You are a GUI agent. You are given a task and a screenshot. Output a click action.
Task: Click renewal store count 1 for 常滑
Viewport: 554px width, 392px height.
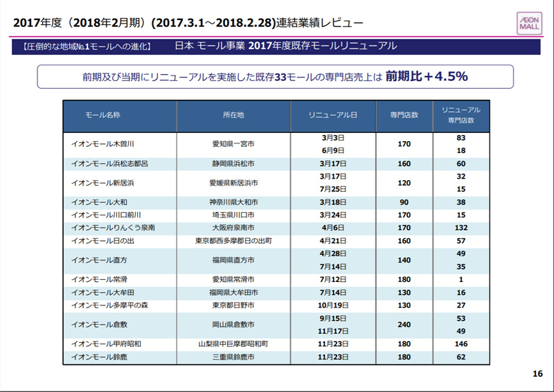coord(461,279)
